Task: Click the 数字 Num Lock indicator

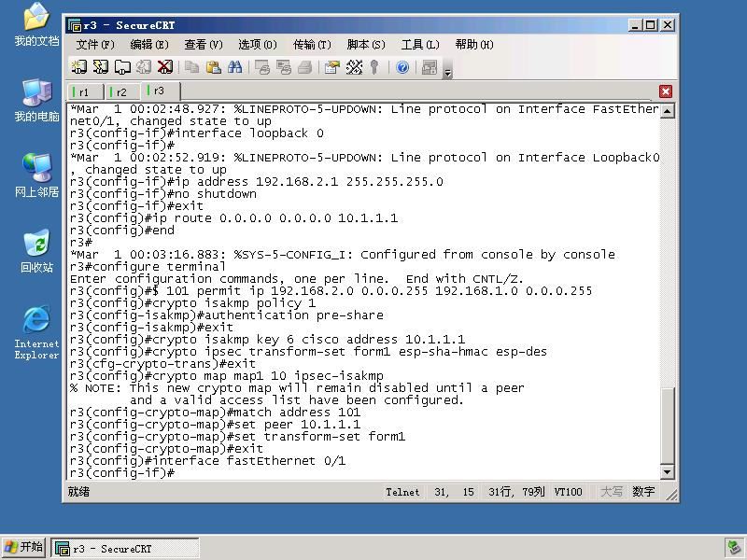Action: 643,492
